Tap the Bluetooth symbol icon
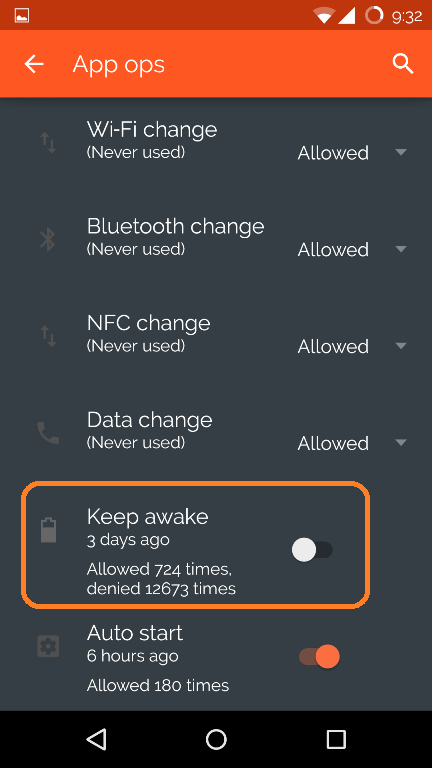 (48, 240)
